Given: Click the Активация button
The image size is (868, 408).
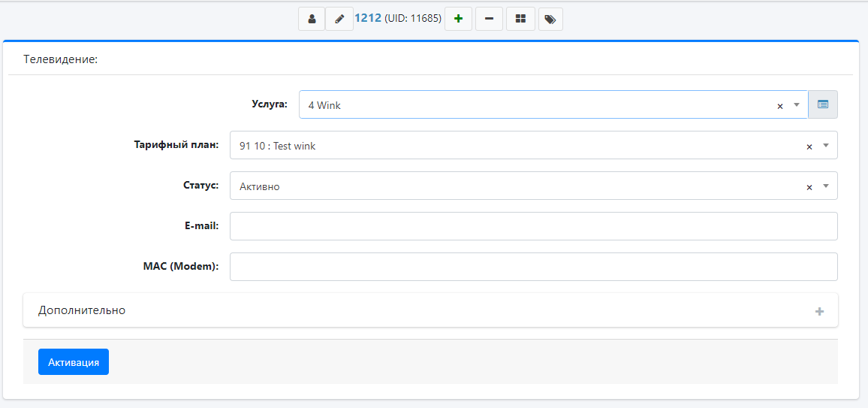Looking at the screenshot, I should (74, 362).
